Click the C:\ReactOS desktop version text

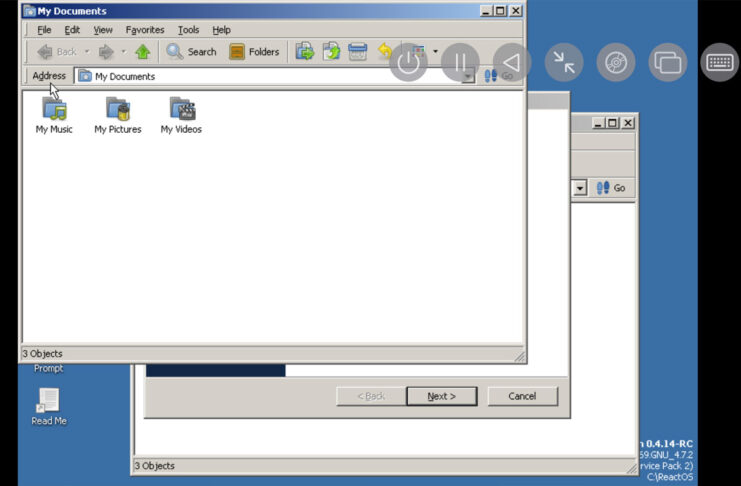[670, 477]
